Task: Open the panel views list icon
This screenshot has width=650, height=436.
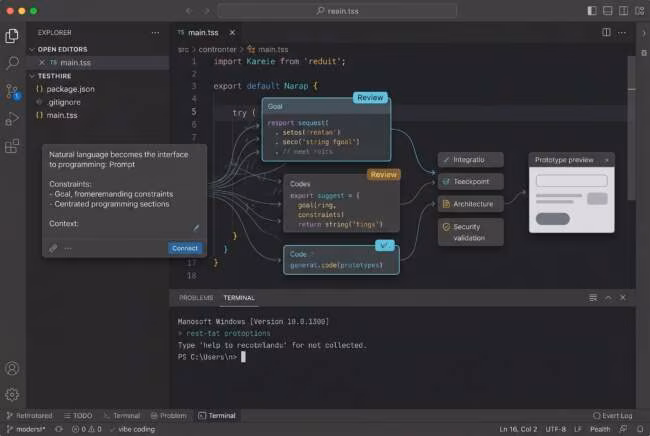Action: coord(593,298)
